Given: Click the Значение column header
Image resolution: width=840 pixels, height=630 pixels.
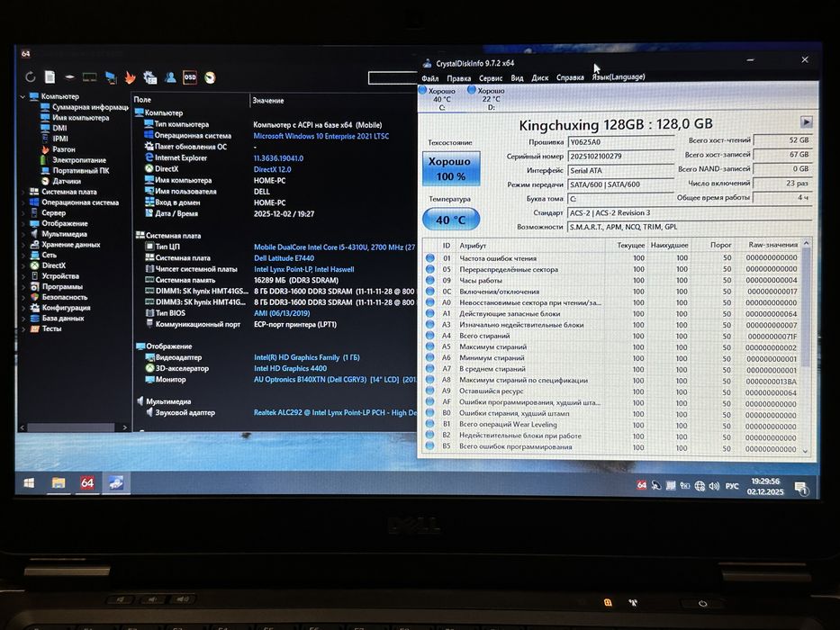Looking at the screenshot, I should click(x=268, y=101).
